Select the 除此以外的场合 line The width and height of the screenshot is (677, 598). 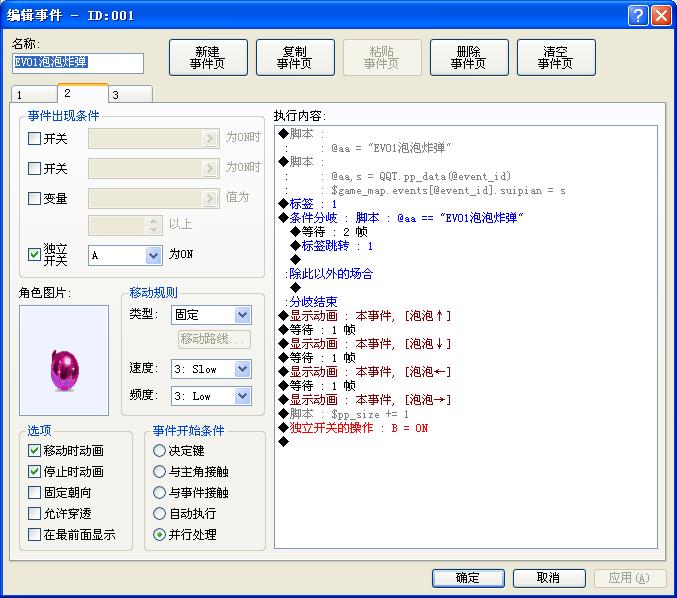[x=329, y=274]
